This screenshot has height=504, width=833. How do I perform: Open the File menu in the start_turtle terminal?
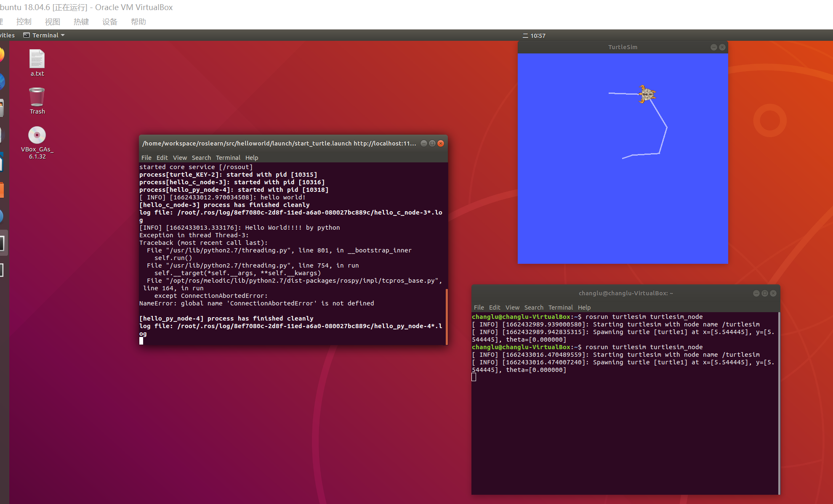tap(146, 157)
